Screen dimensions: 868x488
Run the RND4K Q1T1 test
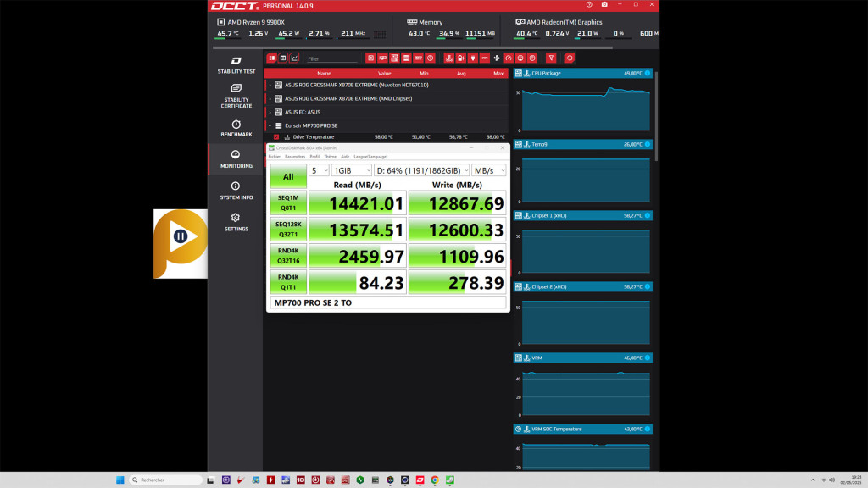coord(288,282)
